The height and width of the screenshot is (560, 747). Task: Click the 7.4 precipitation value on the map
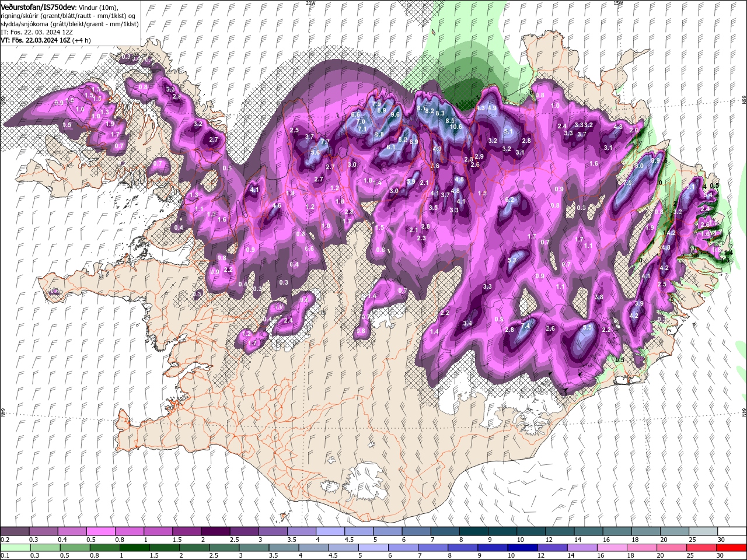[x=525, y=327]
